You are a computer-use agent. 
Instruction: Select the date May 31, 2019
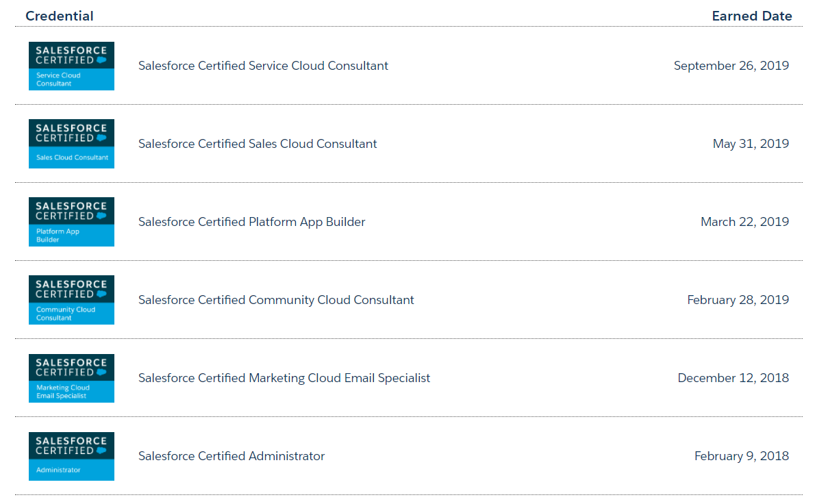coord(751,144)
